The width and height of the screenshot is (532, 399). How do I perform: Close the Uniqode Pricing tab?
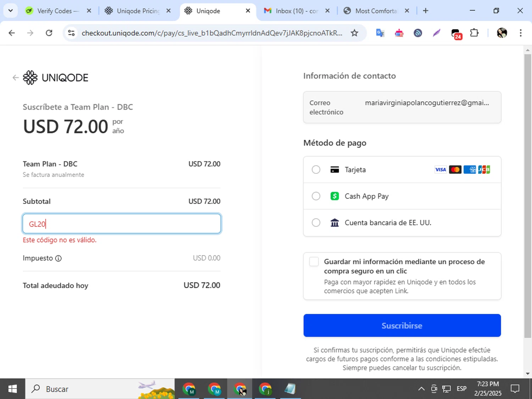pyautogui.click(x=168, y=11)
